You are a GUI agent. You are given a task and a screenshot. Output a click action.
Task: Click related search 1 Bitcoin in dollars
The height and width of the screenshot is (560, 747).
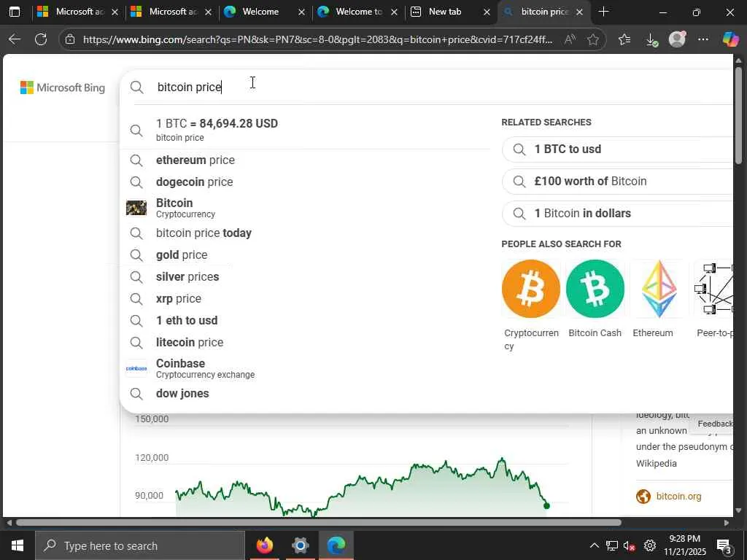[x=617, y=213]
